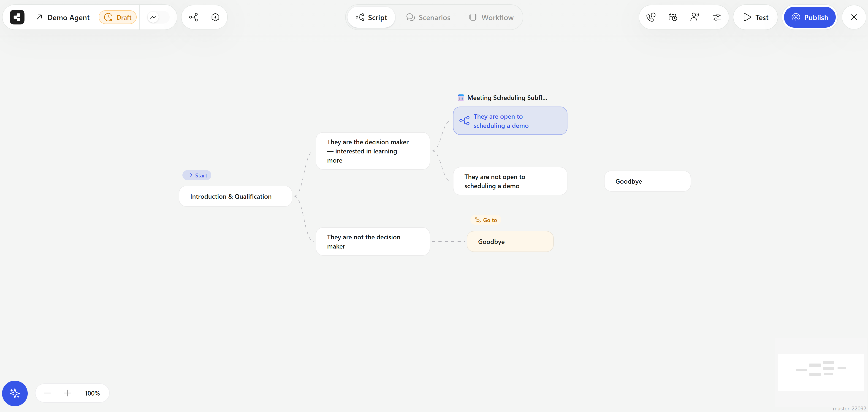This screenshot has height=412, width=868.
Task: Select the not the decision maker node
Action: 373,242
